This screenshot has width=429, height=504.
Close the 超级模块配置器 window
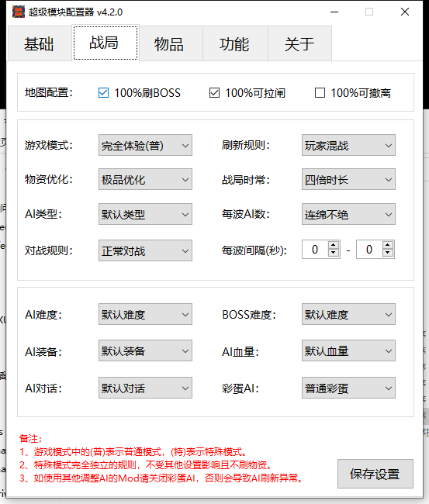pos(405,12)
